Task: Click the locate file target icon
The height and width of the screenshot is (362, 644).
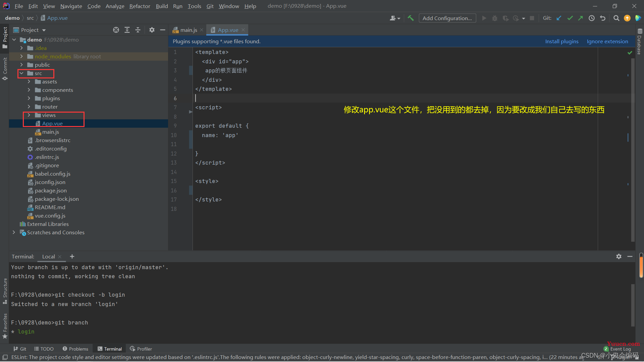Action: pos(116,30)
